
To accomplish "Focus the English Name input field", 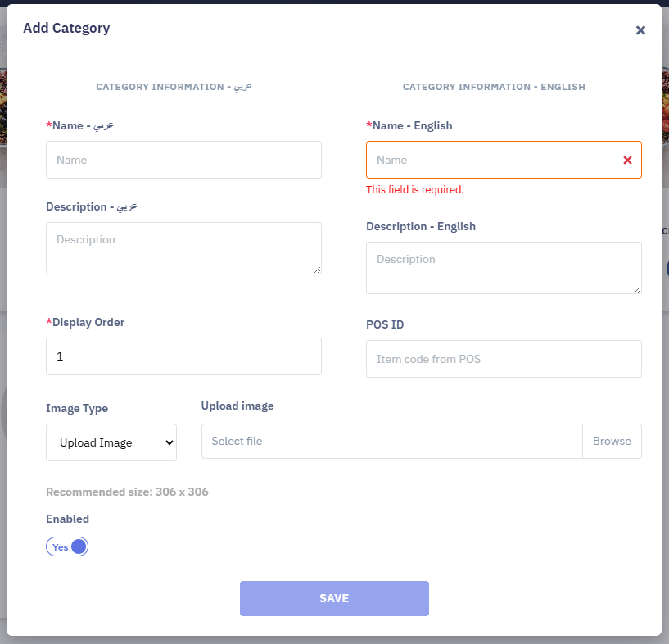I will click(x=491, y=160).
